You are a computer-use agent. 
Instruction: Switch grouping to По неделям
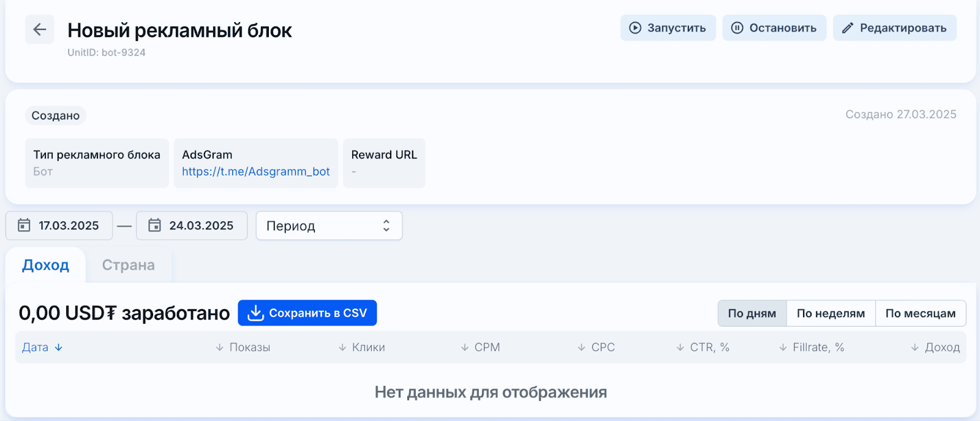click(x=831, y=313)
